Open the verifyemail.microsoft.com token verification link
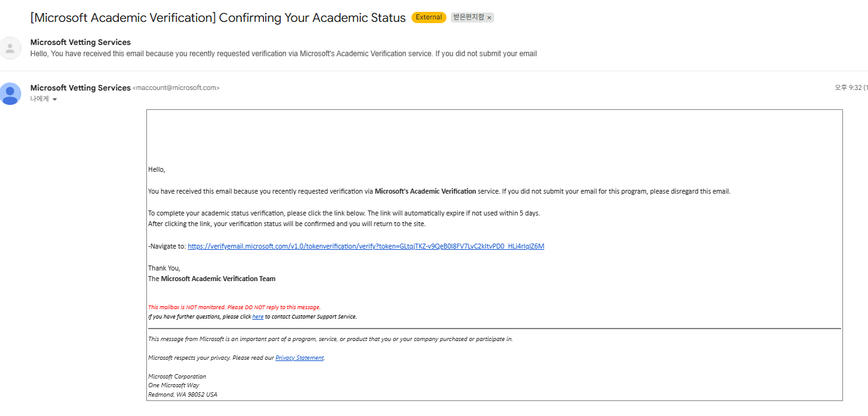This screenshot has width=868, height=416. pos(366,246)
